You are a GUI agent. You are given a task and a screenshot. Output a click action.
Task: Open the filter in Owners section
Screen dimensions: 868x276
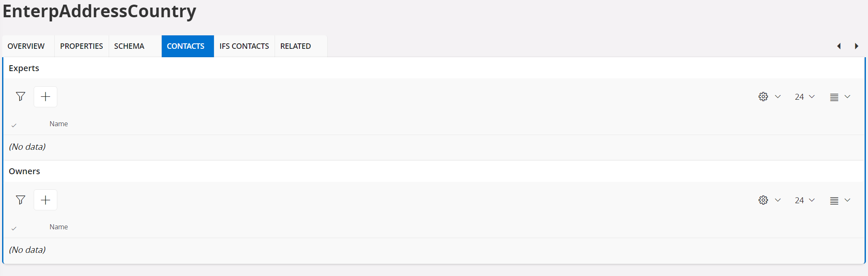click(20, 200)
